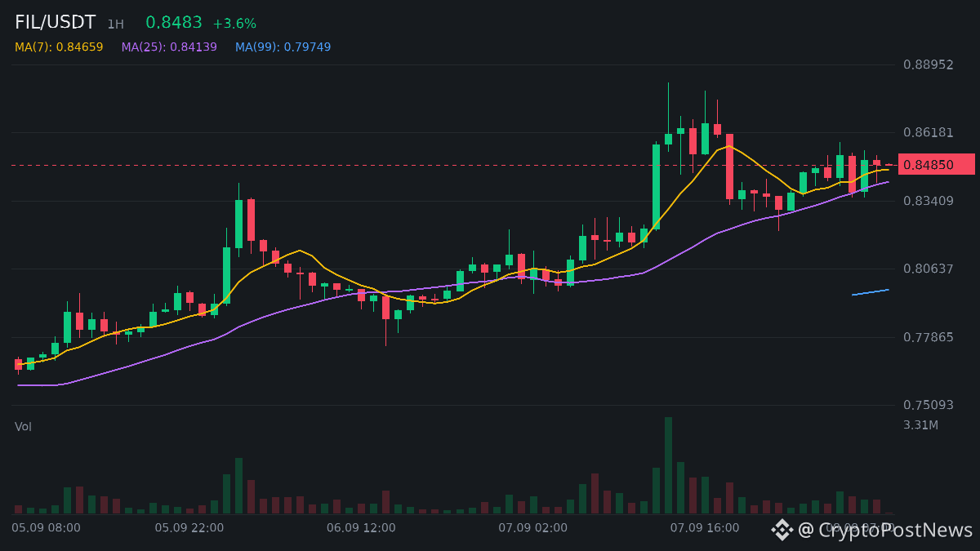Click the tallest green volume bar
This screenshot has height=551, width=980.
click(668, 465)
